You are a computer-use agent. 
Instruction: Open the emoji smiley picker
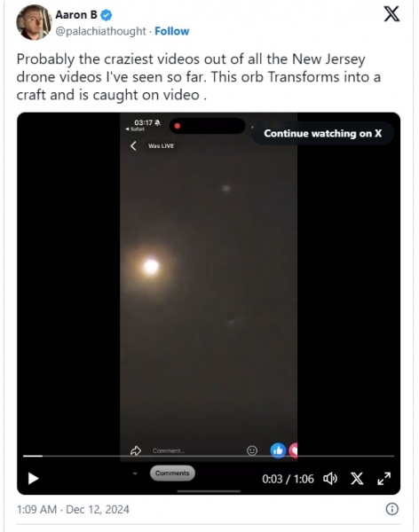[x=252, y=450]
